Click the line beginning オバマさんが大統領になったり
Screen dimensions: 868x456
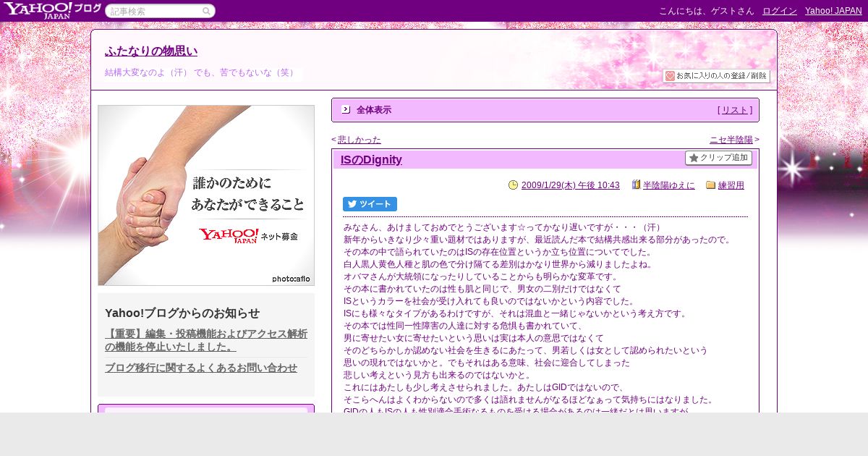tap(481, 276)
